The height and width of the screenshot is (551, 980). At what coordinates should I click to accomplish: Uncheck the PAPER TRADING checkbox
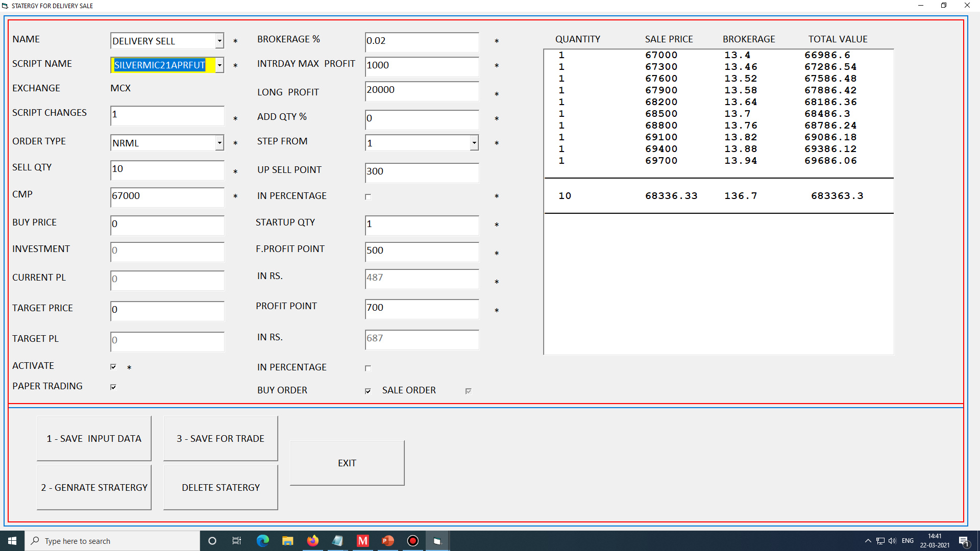[x=113, y=387]
